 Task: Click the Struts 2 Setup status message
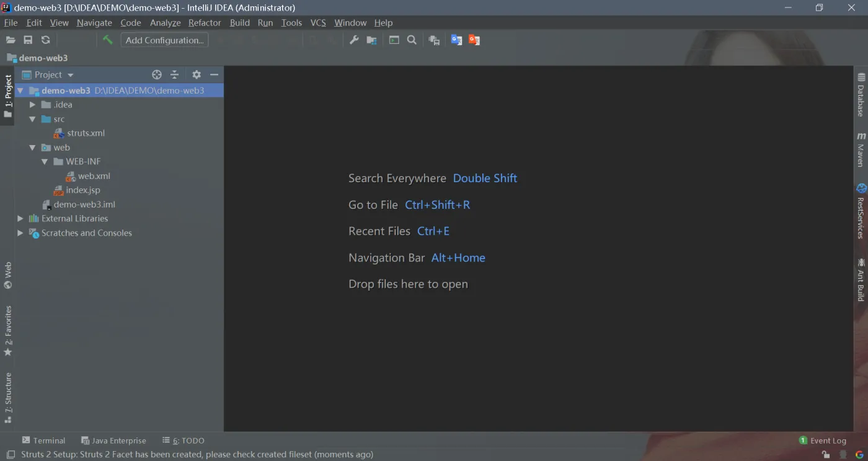pos(197,455)
